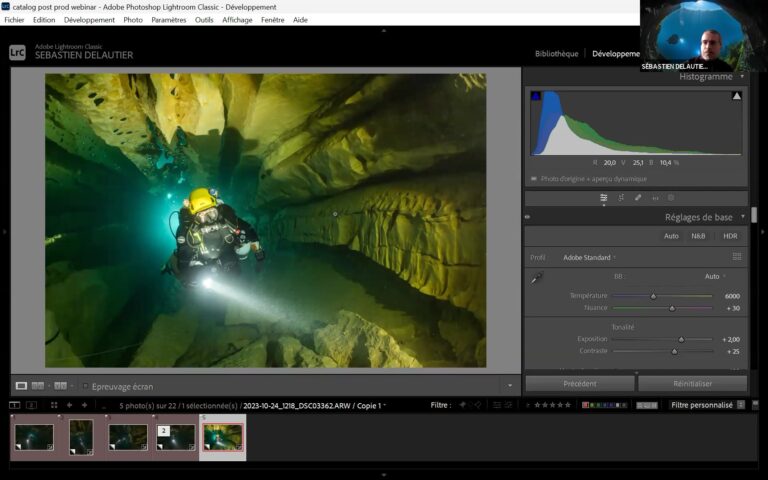Go forward to next photo arrow
The height and width of the screenshot is (480, 768).
click(84, 405)
